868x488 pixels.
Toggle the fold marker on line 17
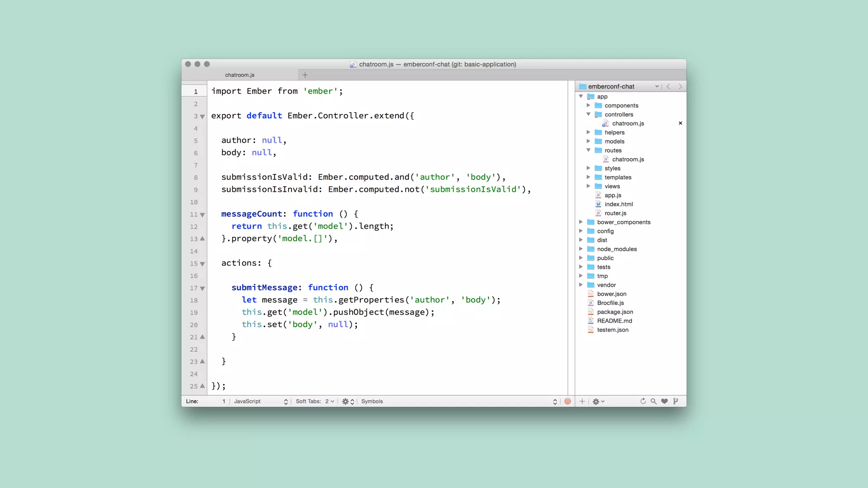[203, 288]
